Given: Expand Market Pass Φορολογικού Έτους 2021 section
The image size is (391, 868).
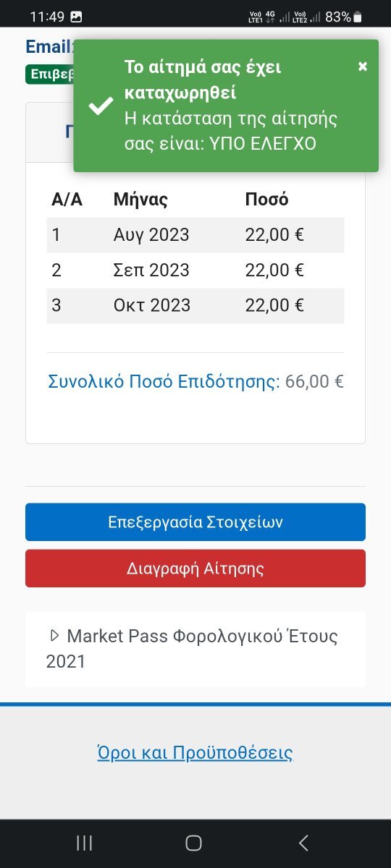Looking at the screenshot, I should pos(195,649).
